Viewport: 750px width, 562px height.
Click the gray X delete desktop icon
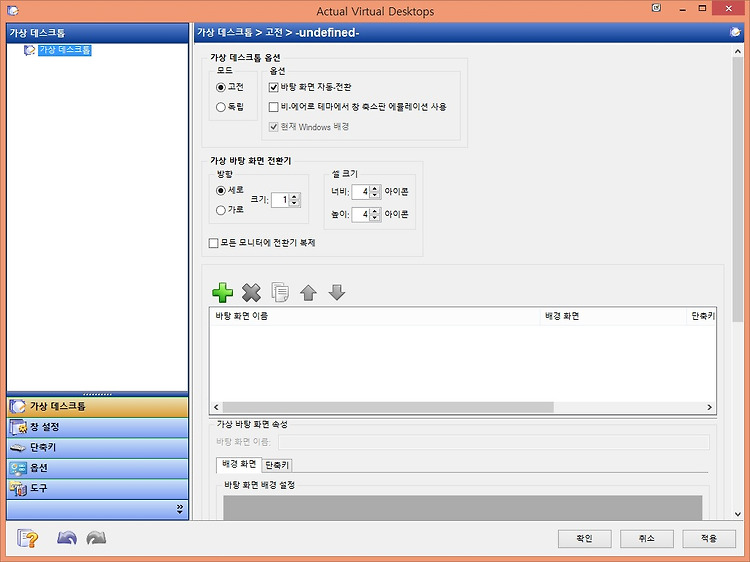pyautogui.click(x=251, y=292)
